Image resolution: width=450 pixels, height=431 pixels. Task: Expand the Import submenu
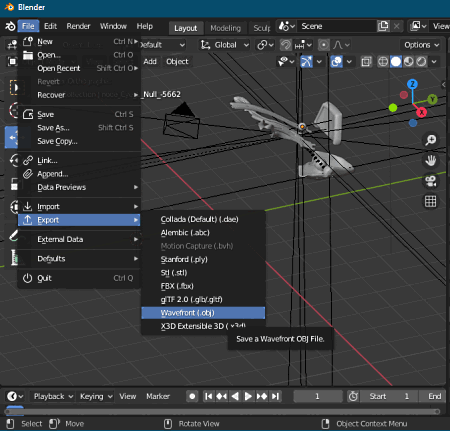[x=79, y=207]
